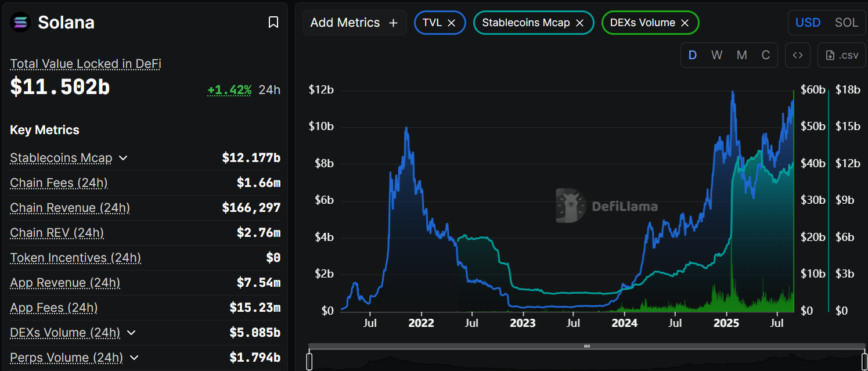The height and width of the screenshot is (371, 868).
Task: Select cumulative (C) interval
Action: [x=766, y=55]
